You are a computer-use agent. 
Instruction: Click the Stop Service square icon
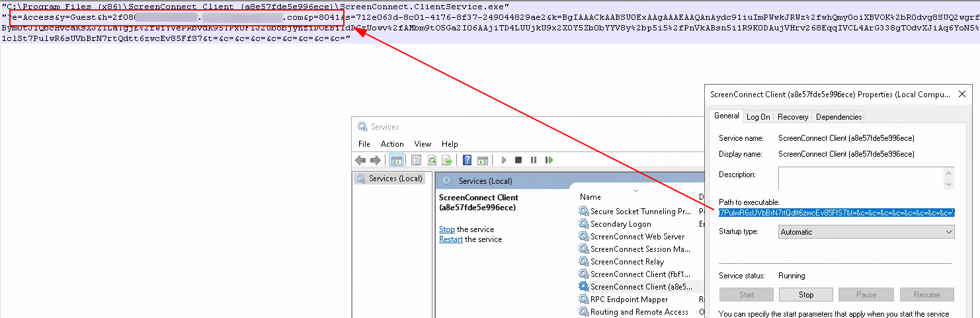518,160
